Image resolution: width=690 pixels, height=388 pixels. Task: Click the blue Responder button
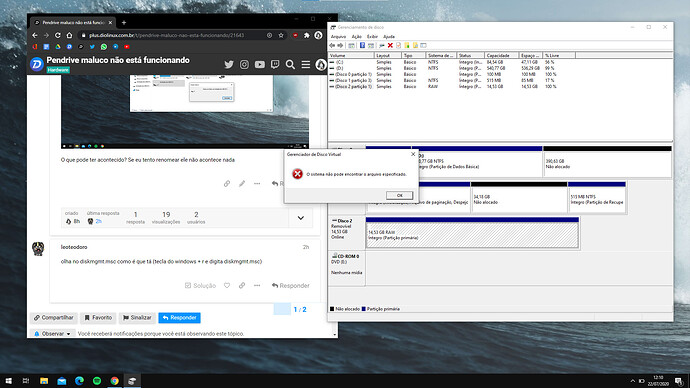(180, 318)
